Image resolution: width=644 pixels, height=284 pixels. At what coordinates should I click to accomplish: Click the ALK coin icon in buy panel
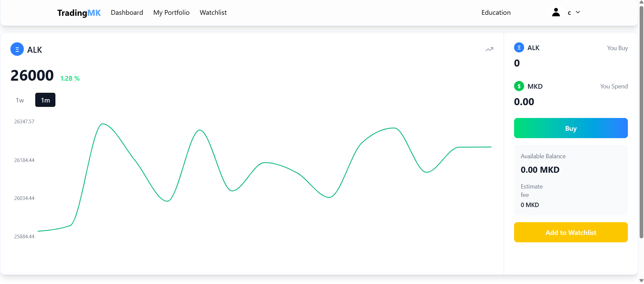519,48
